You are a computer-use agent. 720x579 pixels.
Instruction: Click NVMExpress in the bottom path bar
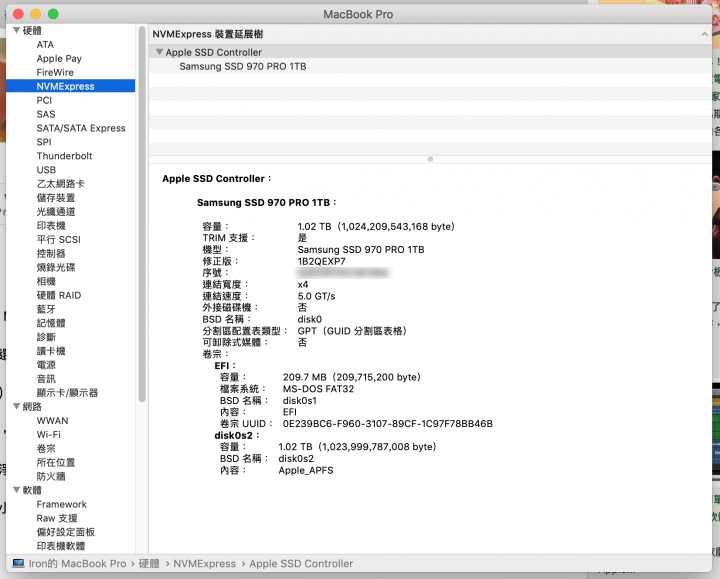click(204, 563)
